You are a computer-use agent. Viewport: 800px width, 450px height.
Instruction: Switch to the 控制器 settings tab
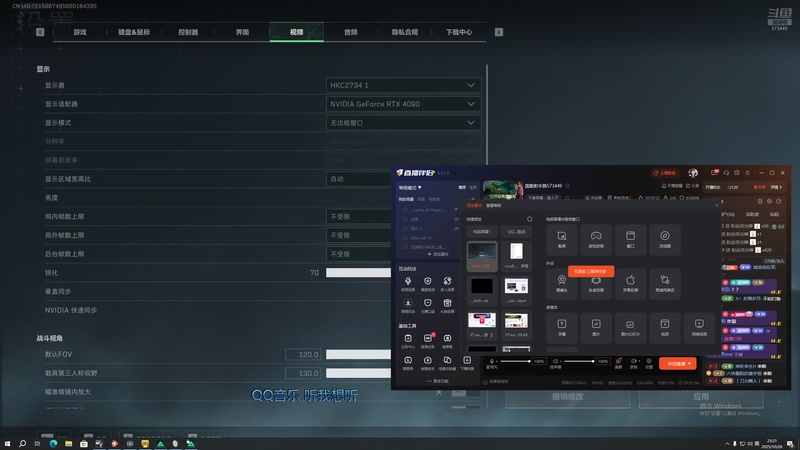point(188,32)
